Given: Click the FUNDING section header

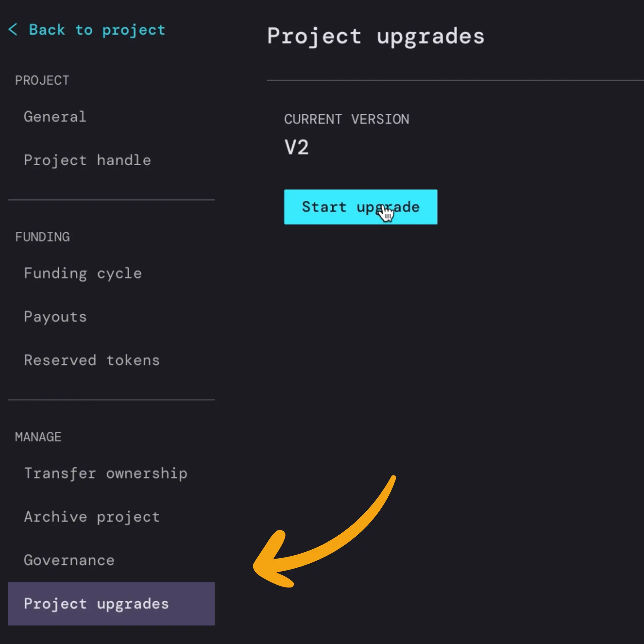Looking at the screenshot, I should click(43, 237).
